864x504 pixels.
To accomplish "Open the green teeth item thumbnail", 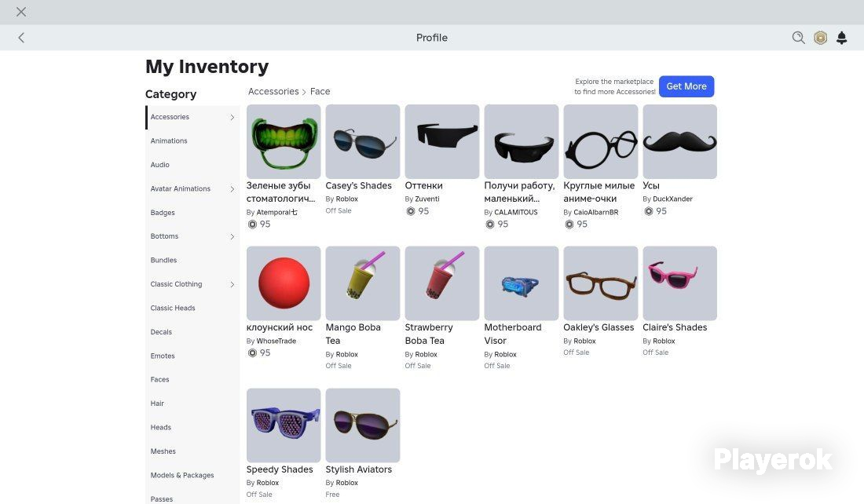I will pyautogui.click(x=284, y=141).
